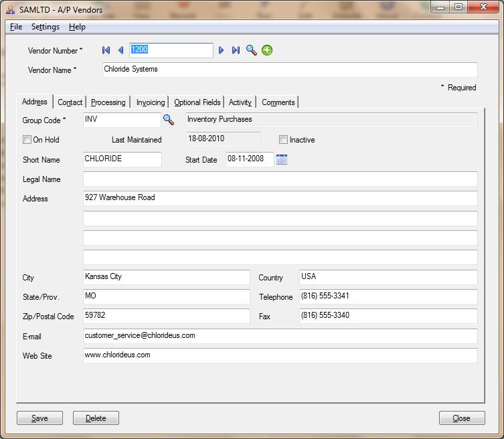Click the second address line field
Image resolution: width=504 pixels, height=439 pixels.
click(280, 218)
